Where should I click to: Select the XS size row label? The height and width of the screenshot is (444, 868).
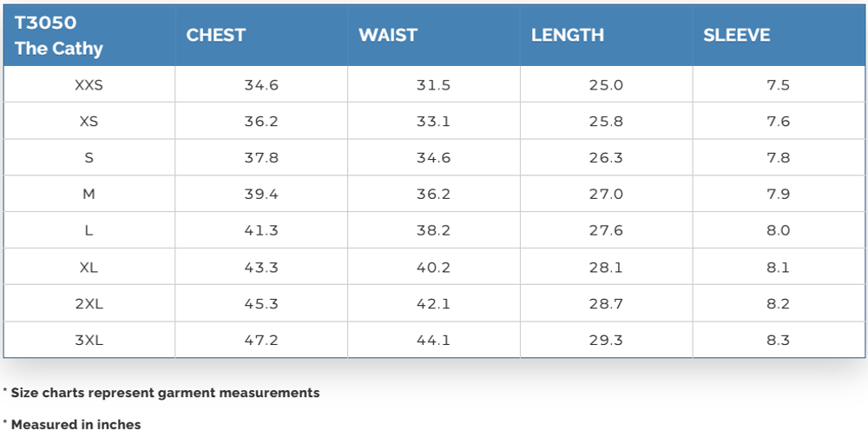click(x=89, y=122)
